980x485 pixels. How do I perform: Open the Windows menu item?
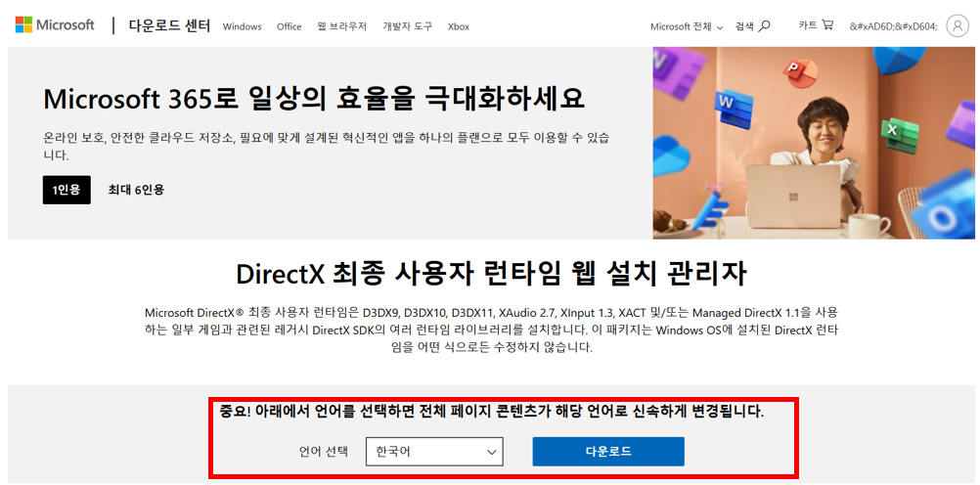coord(242,26)
